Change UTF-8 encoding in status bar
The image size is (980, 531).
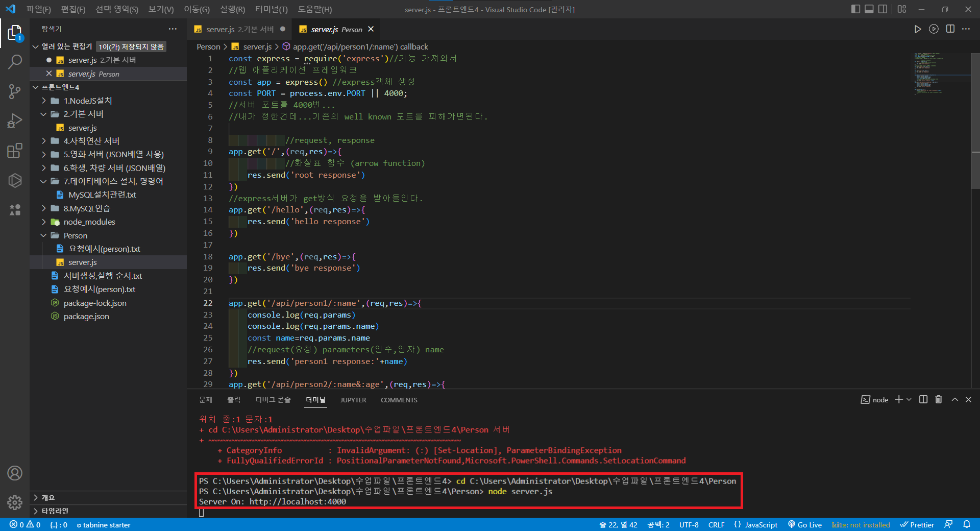click(689, 525)
